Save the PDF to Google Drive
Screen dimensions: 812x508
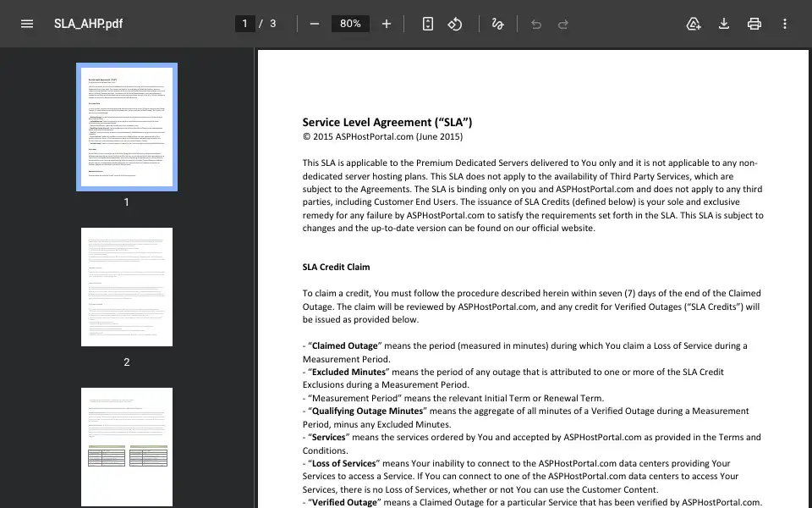click(x=694, y=24)
